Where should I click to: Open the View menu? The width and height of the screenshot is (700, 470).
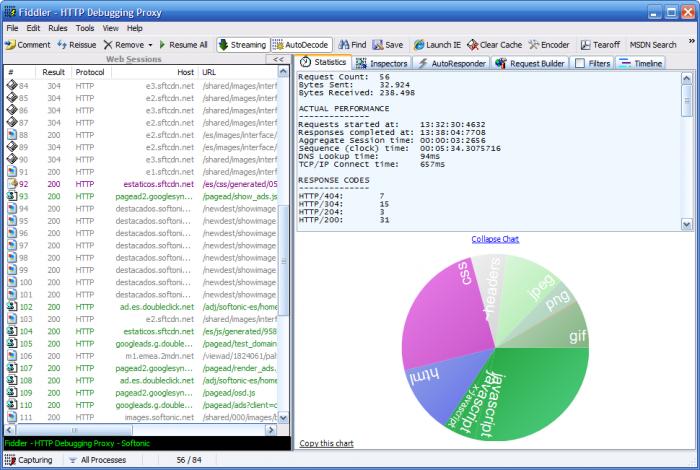point(110,28)
